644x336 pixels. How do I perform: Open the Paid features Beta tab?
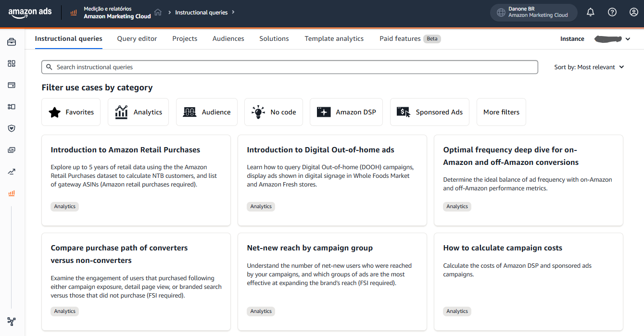pos(410,38)
